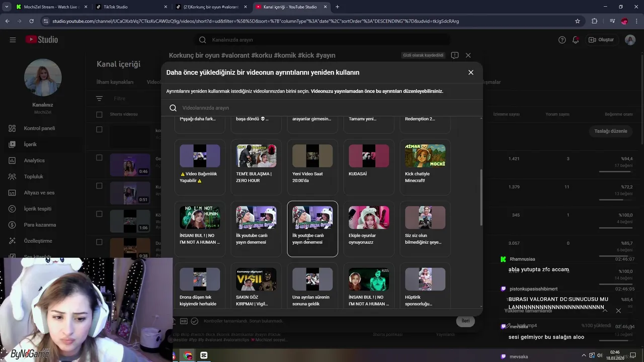The image size is (644, 362).
Task: Click the Taslağı düzenle button
Action: [611, 131]
